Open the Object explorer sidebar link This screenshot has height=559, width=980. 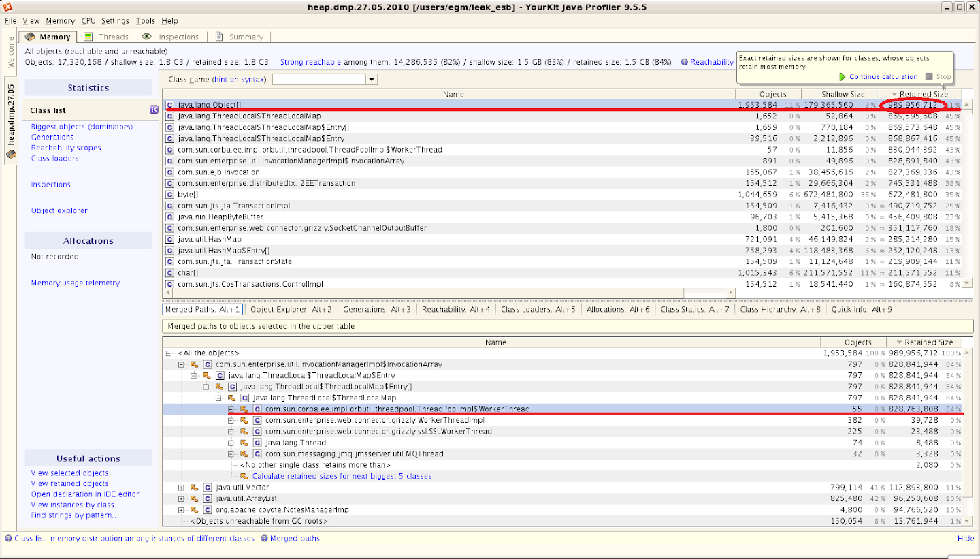coord(59,211)
